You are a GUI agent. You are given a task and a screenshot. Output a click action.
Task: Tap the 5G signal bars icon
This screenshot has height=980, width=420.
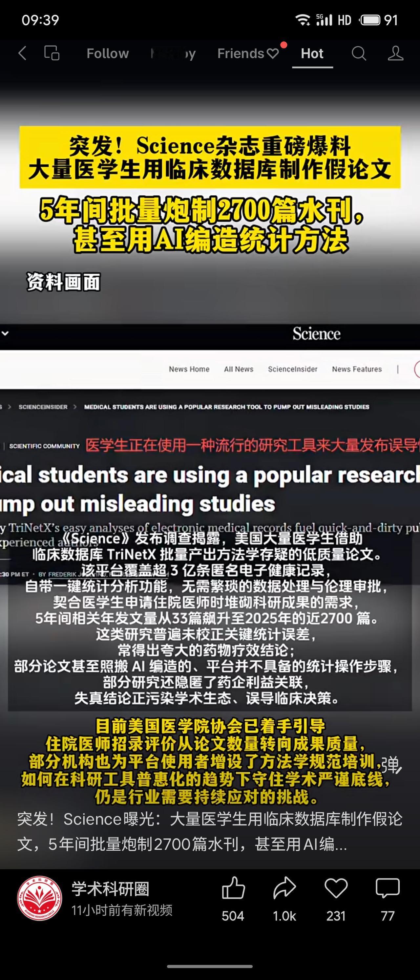pos(324,20)
